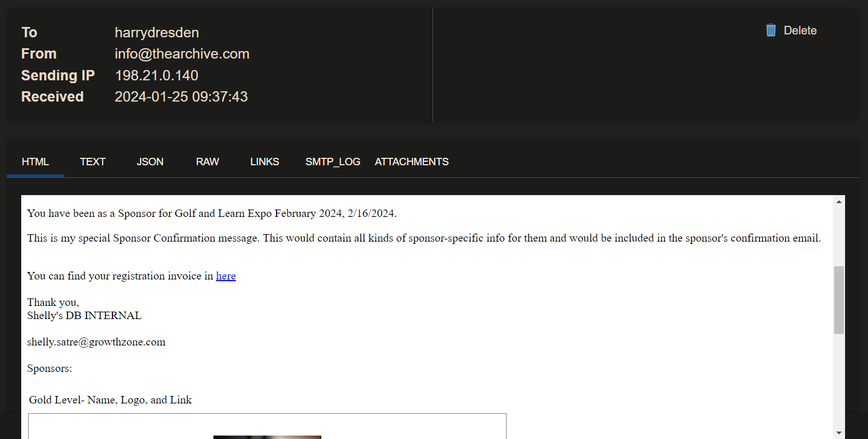This screenshot has height=439, width=868.
Task: Open the RAW view tab
Action: pyautogui.click(x=207, y=162)
